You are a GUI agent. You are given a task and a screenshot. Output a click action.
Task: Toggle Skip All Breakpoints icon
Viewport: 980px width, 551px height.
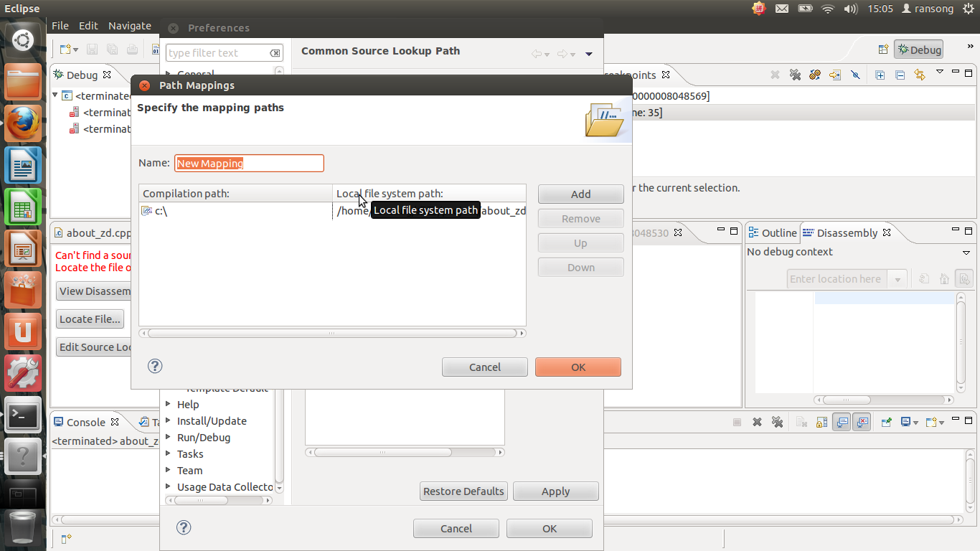[x=854, y=75]
